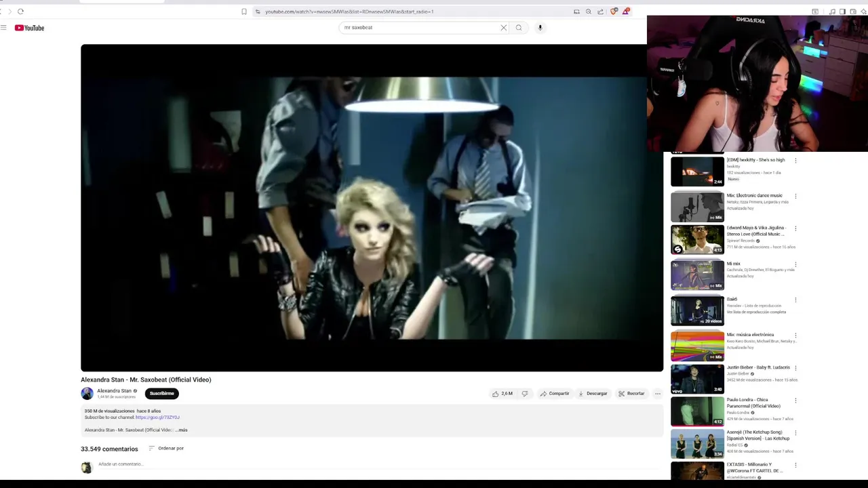
Task: Click the 33.549 comentarios heading
Action: click(x=109, y=449)
